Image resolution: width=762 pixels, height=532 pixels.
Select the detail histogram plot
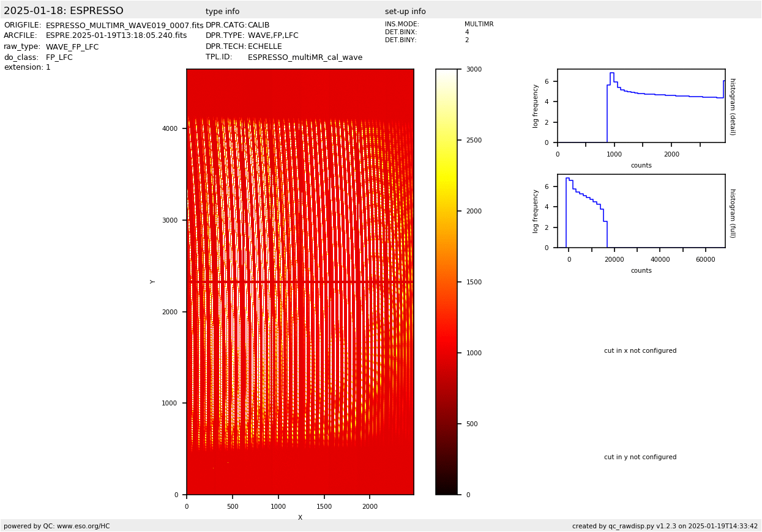pos(641,106)
